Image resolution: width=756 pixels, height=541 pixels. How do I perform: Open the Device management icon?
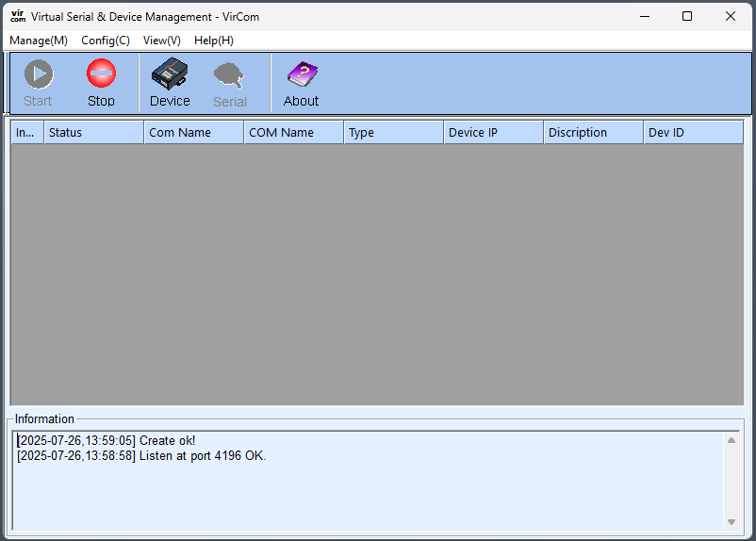click(x=170, y=74)
